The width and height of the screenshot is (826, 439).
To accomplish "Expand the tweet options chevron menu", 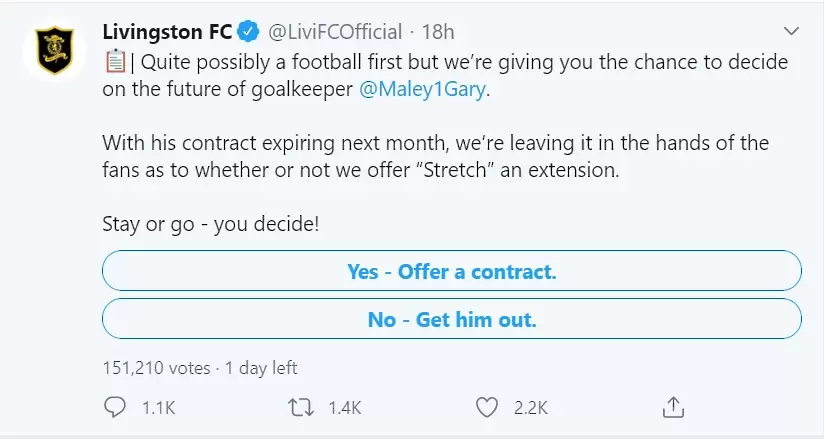I will (790, 30).
